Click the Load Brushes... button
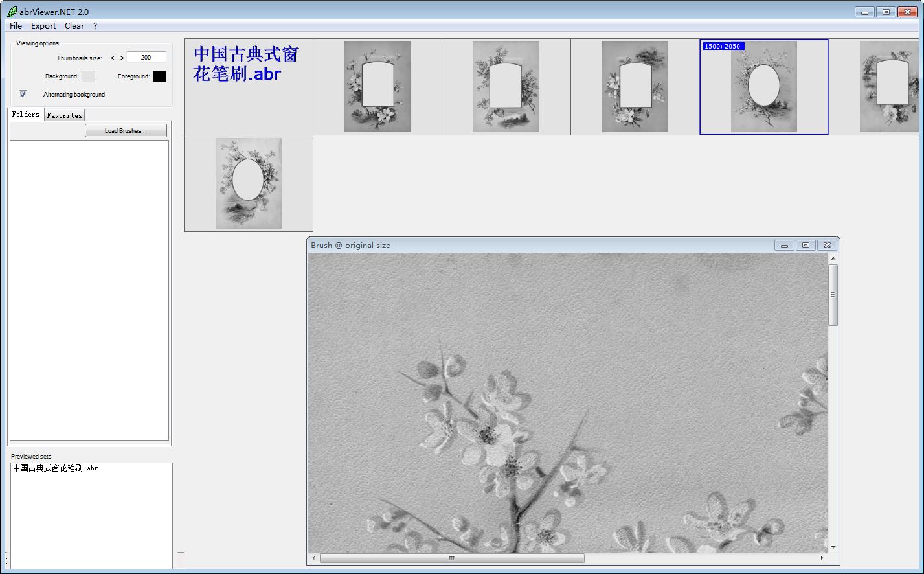Viewport: 924px width, 574px height. [x=126, y=131]
